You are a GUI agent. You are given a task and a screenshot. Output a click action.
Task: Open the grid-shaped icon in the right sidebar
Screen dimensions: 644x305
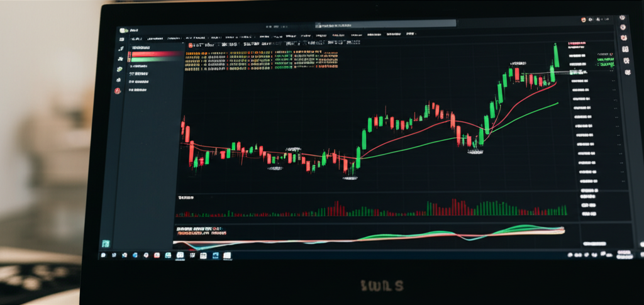coord(626,49)
